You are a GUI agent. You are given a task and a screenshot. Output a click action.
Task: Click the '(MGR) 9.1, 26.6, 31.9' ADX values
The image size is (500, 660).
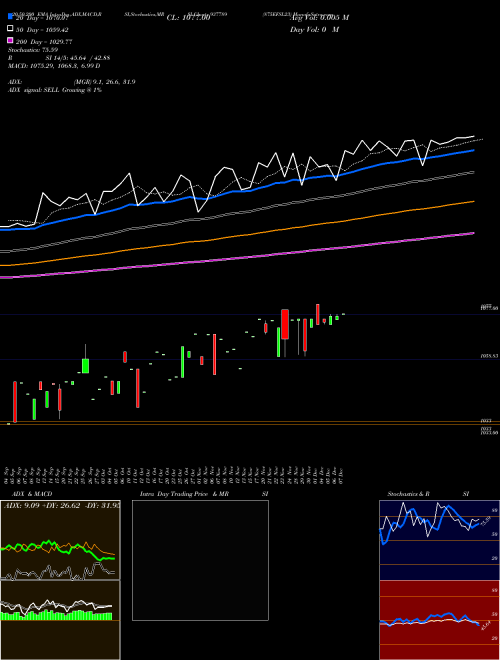point(104,82)
